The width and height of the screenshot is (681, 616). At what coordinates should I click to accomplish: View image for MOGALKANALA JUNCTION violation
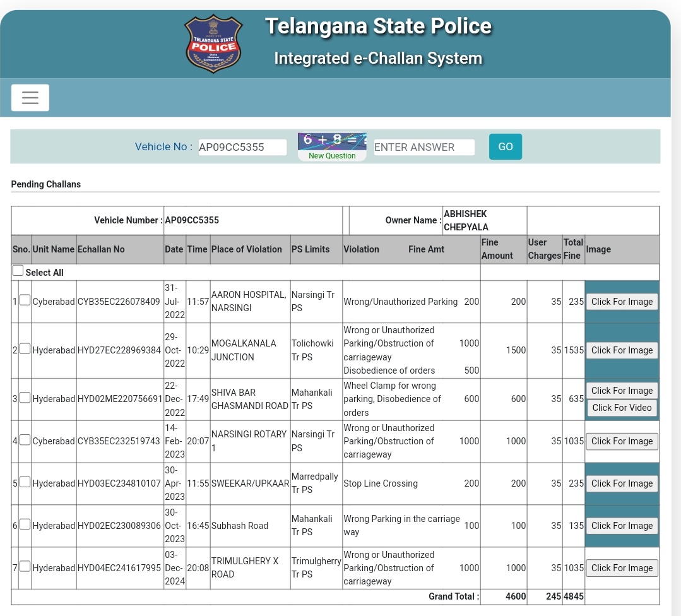(622, 350)
